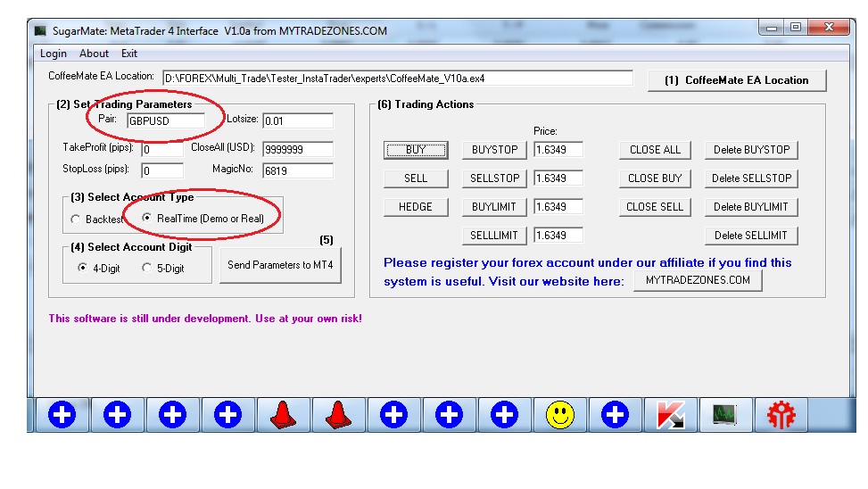The width and height of the screenshot is (868, 489).
Task: Focus the CoffeeMate EA Location path field
Action: tap(398, 79)
